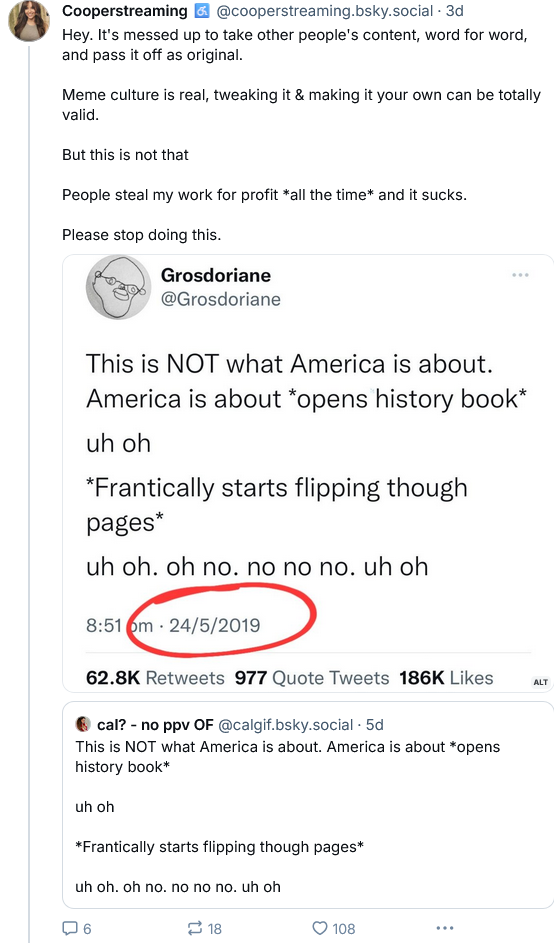The height and width of the screenshot is (943, 554).
Task: Open the @cooperstreaming.bsky.social handle link
Action: point(324,11)
